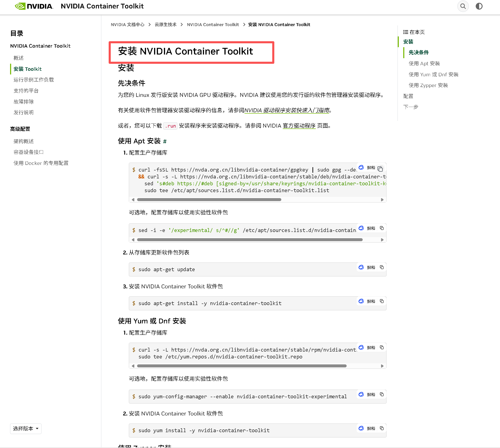Open 使用 Docker 的专用配置 page

point(41,163)
